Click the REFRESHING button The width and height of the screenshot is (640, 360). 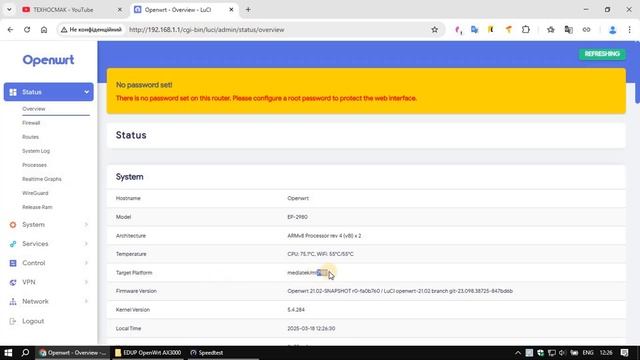tap(602, 54)
